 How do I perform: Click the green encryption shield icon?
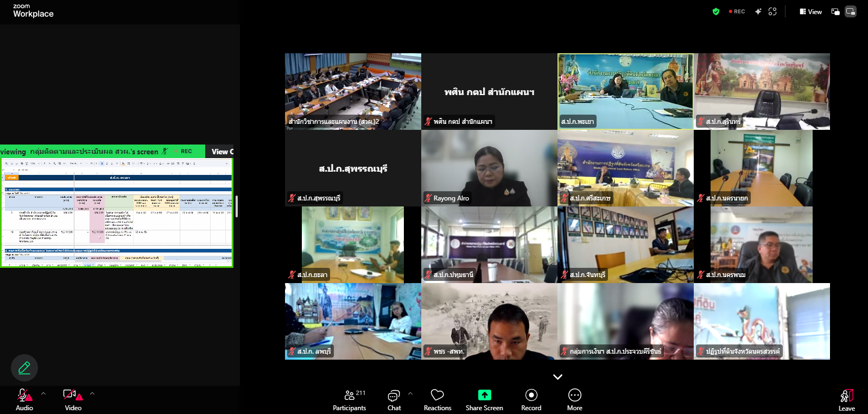point(716,11)
